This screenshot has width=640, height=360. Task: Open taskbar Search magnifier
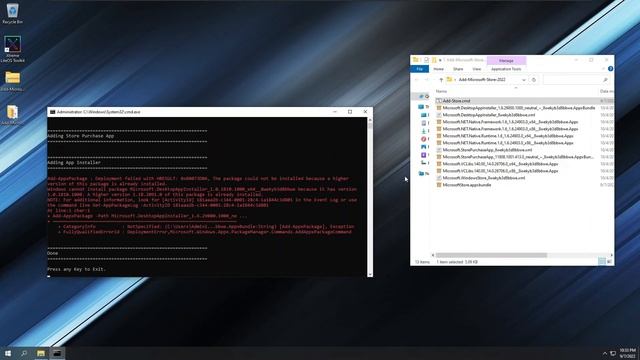24,353
